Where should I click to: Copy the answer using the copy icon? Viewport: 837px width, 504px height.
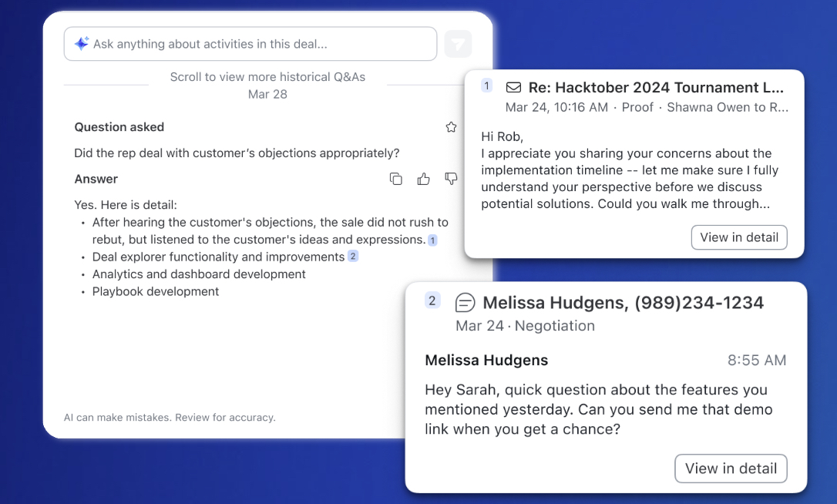pos(395,179)
